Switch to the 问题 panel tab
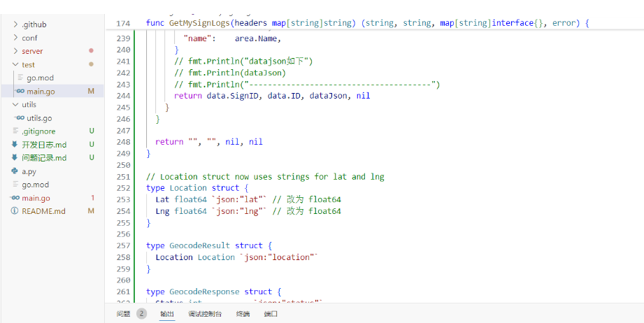Viewport: 644px width, 323px height. [x=123, y=314]
